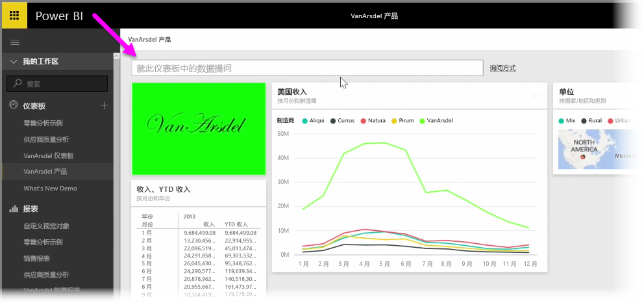The height and width of the screenshot is (303, 644).
Task: Click the 仪表板 gauge icon
Action: coord(14,105)
